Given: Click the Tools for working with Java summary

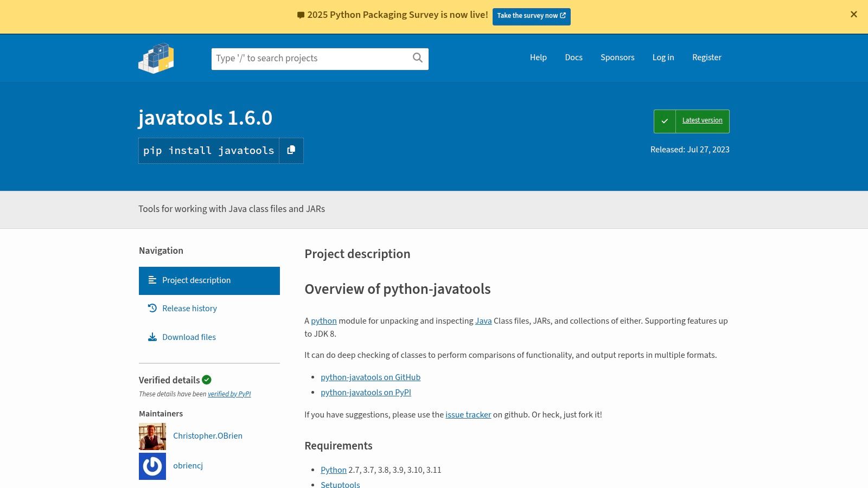Looking at the screenshot, I should pyautogui.click(x=232, y=209).
